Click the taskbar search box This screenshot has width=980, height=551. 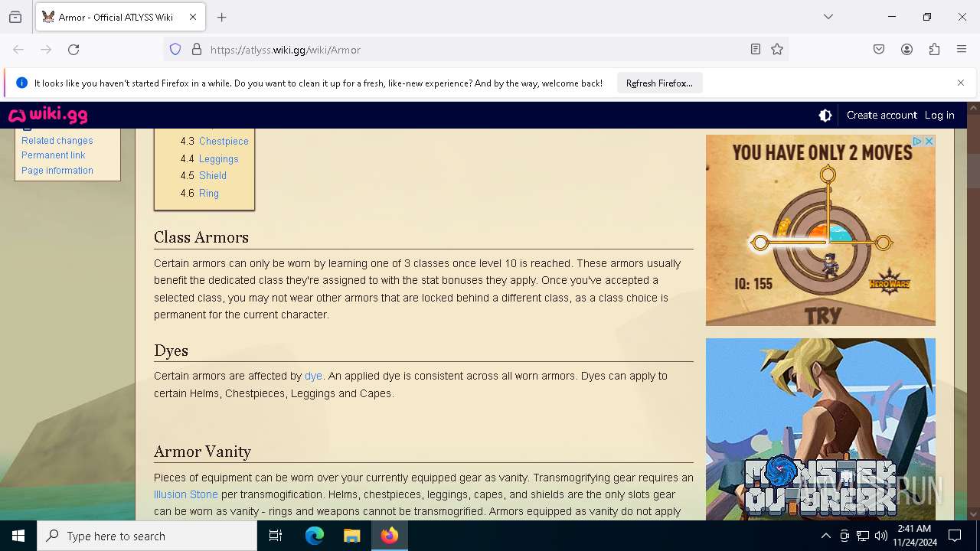(147, 536)
